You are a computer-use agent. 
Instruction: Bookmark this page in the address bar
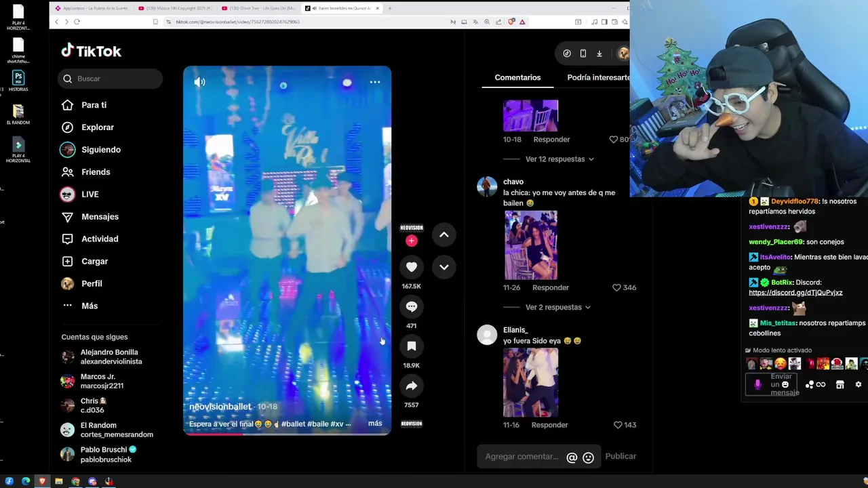(x=155, y=22)
